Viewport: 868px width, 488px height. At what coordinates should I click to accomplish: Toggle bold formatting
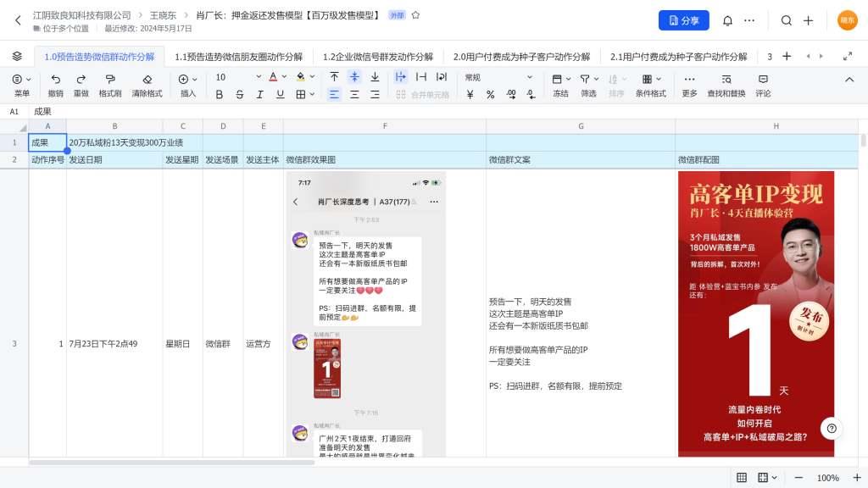(x=220, y=95)
